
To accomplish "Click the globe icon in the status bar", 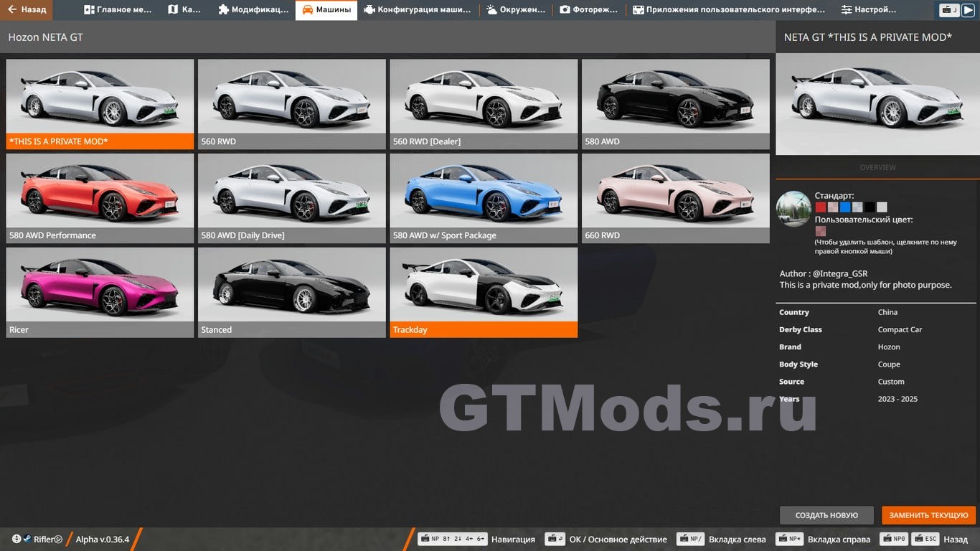I will tap(17, 539).
